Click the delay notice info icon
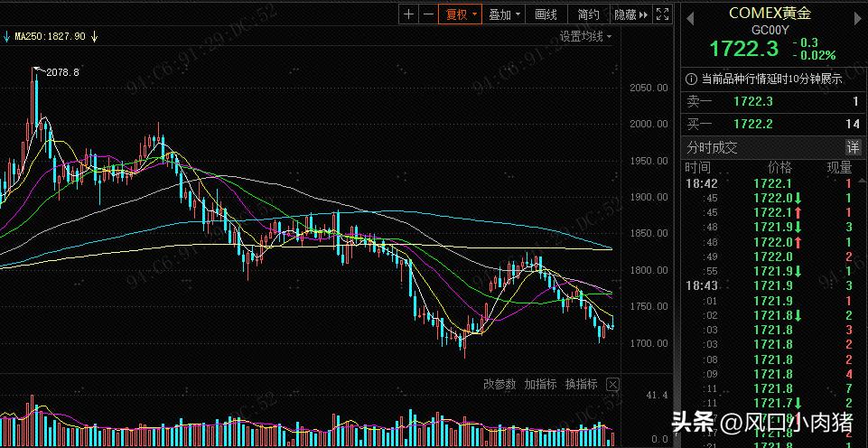Image resolution: width=868 pixels, height=448 pixels. tap(691, 79)
